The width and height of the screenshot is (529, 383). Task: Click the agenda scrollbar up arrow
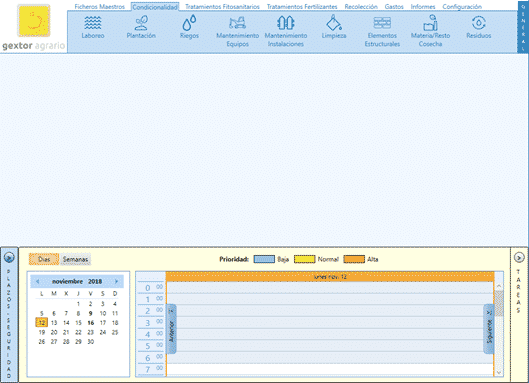[499, 286]
